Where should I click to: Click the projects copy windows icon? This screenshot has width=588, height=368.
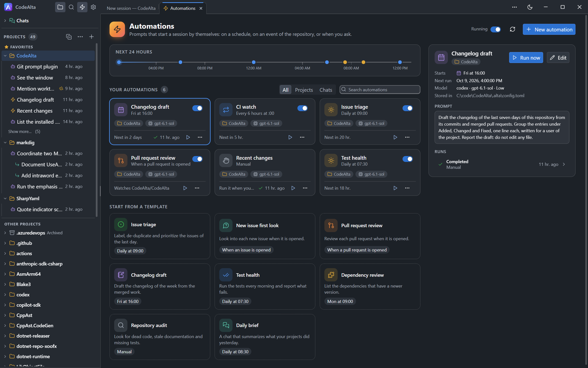(69, 37)
